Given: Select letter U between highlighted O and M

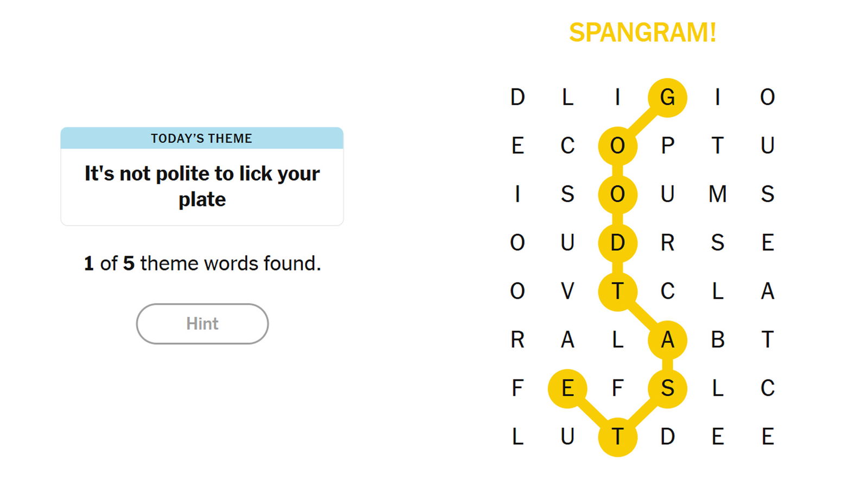Looking at the screenshot, I should pos(667,194).
